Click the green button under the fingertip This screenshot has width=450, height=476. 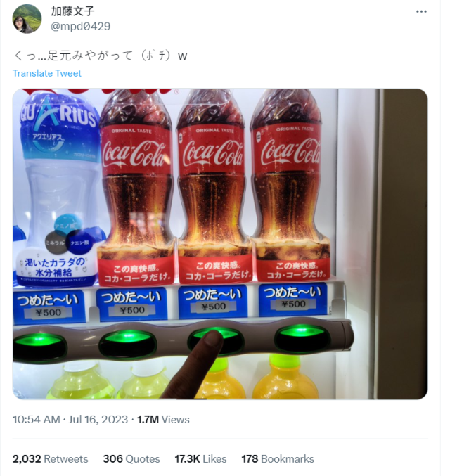point(215,337)
